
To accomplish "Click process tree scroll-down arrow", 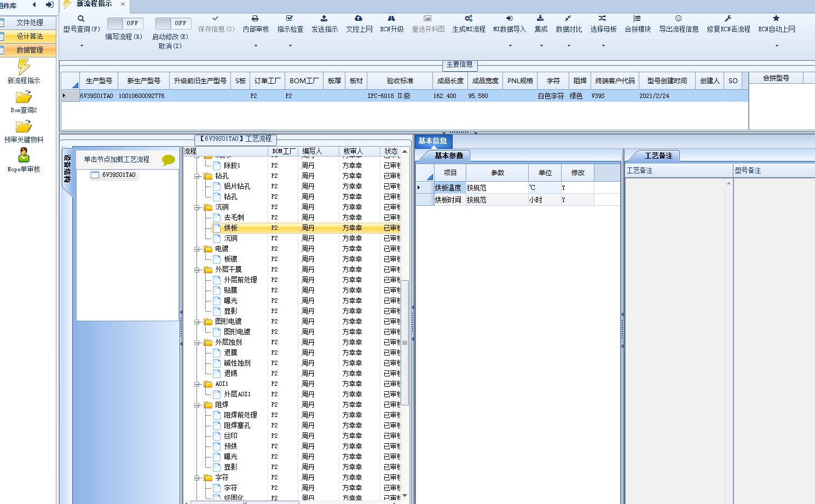I will point(405,496).
